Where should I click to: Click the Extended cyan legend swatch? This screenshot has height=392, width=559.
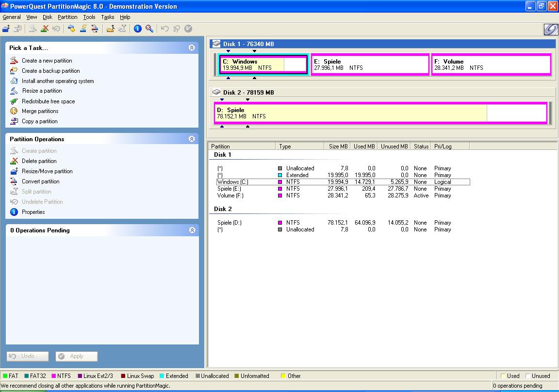[162, 376]
